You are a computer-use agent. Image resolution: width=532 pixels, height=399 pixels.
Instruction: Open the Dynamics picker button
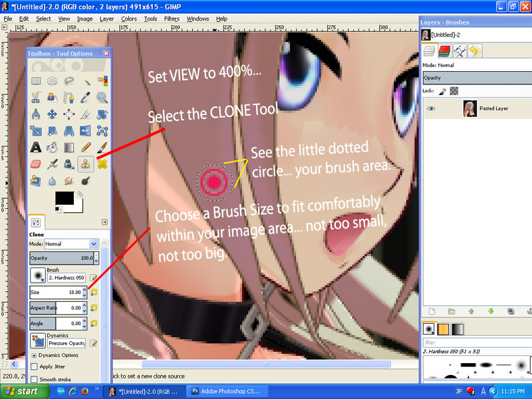point(38,340)
